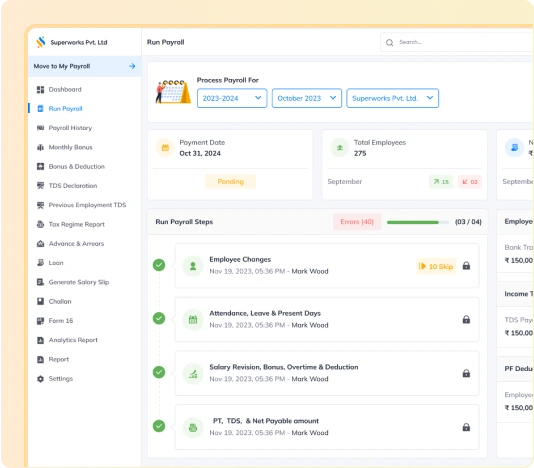Click the Report sidebar icon
The height and width of the screenshot is (468, 534).
point(41,359)
